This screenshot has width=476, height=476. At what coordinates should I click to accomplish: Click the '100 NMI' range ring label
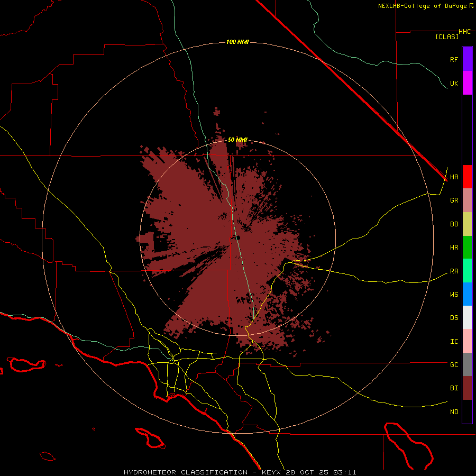coord(237,42)
